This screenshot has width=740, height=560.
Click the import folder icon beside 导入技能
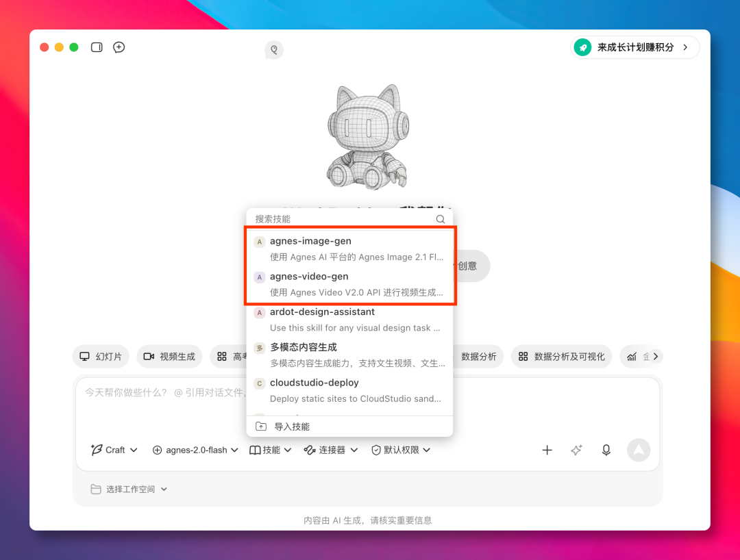coord(261,427)
